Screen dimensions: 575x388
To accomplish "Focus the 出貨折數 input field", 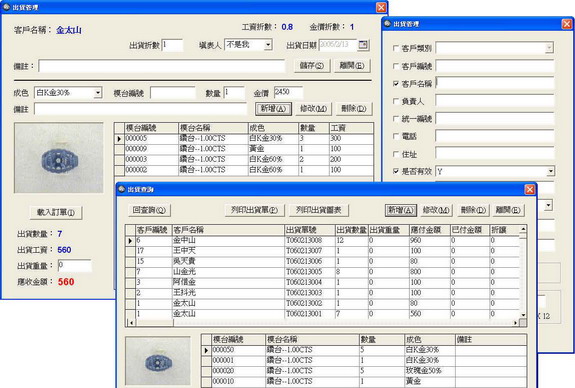I will [172, 45].
